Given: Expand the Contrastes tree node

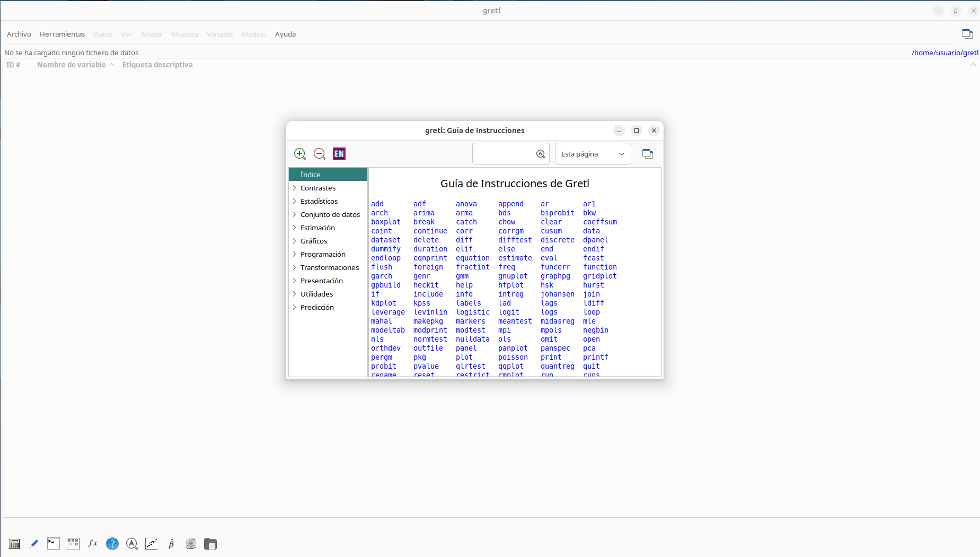Looking at the screenshot, I should coord(295,188).
